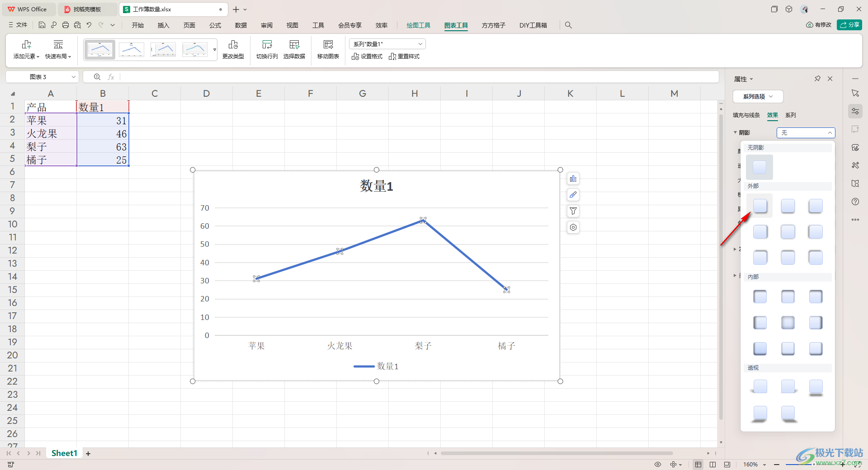868x470 pixels.
Task: Click the save icon in quick access toolbar
Action: pos(42,25)
